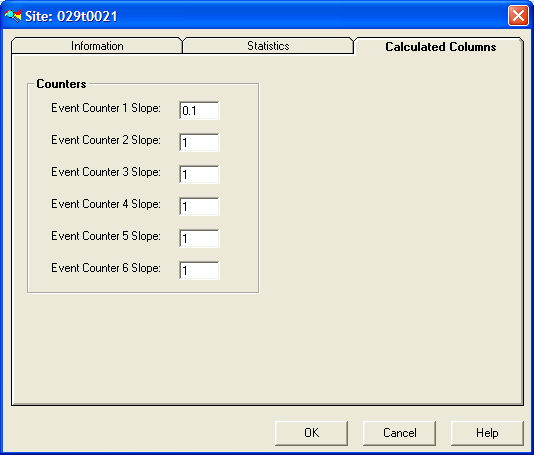Screen dimensions: 534x455
Task: Open the Statistics tab
Action: (268, 46)
